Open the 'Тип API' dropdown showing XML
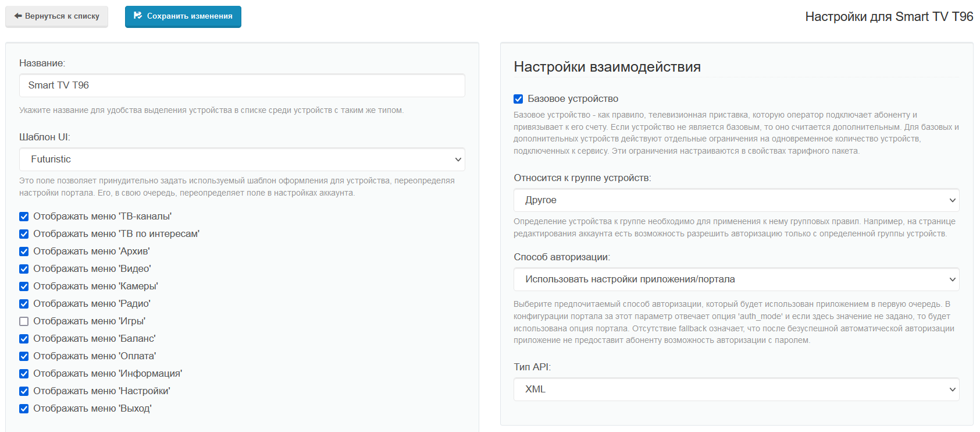This screenshot has width=980, height=432. pyautogui.click(x=736, y=389)
